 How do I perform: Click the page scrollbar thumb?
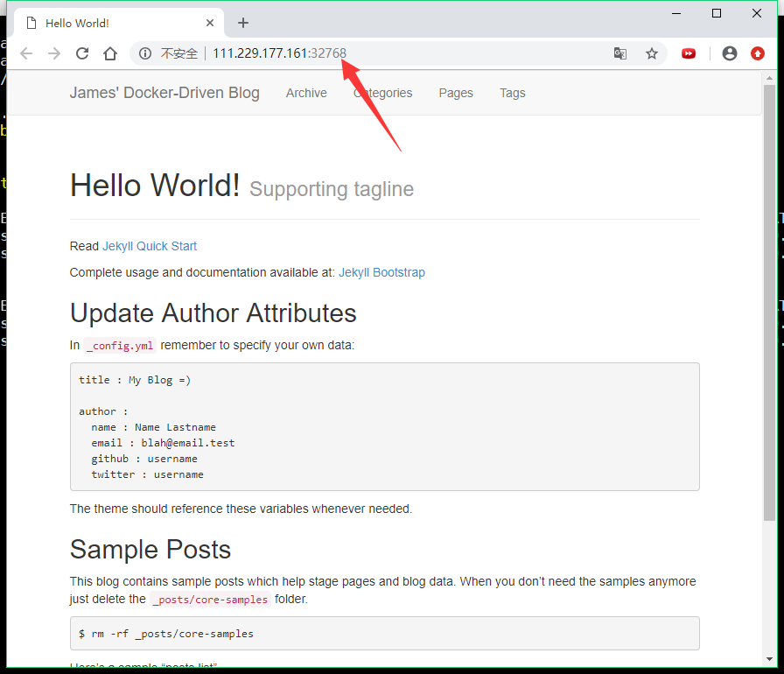(x=769, y=303)
